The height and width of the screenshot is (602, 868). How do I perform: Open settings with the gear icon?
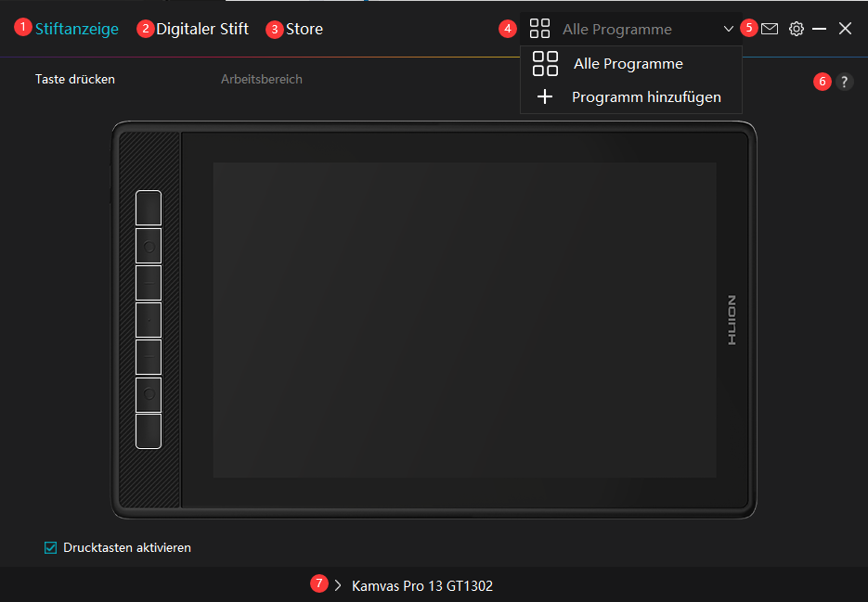pyautogui.click(x=796, y=29)
